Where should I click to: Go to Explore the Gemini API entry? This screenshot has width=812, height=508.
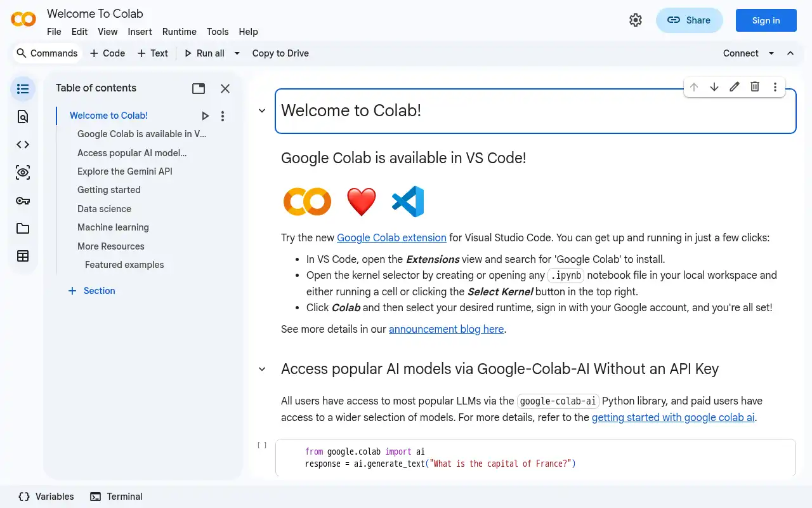(125, 171)
